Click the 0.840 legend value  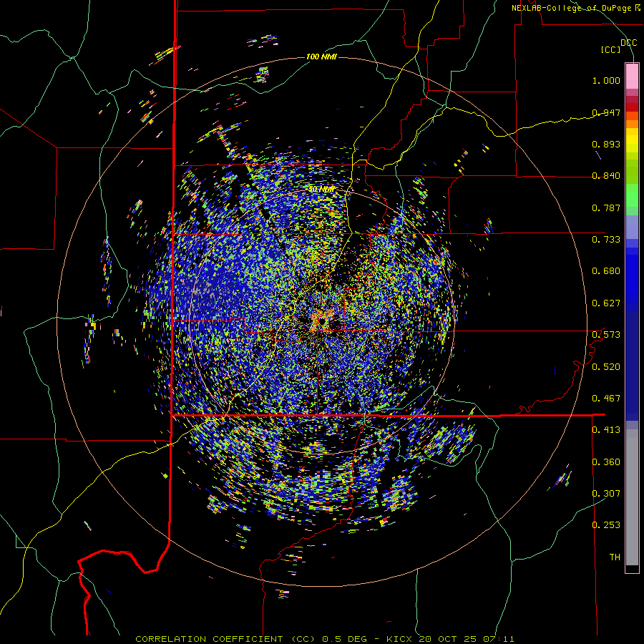pyautogui.click(x=606, y=176)
